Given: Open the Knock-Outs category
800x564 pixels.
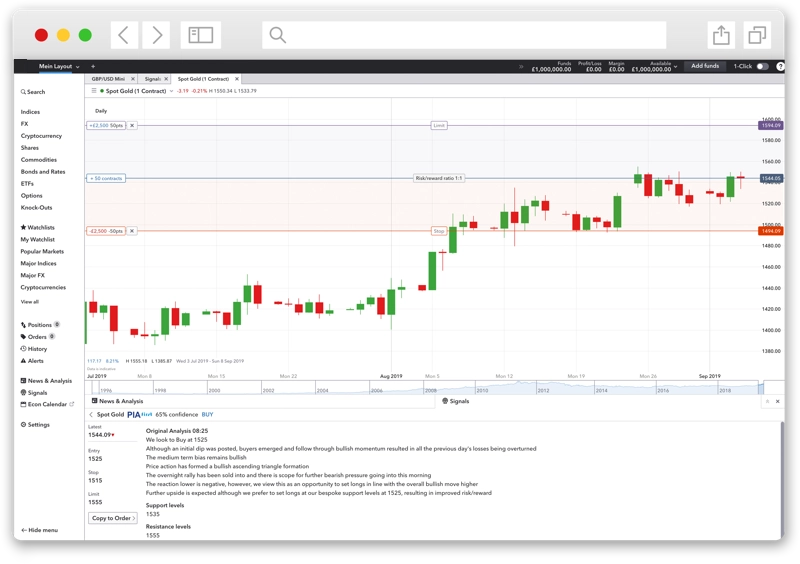Looking at the screenshot, I should pos(36,208).
